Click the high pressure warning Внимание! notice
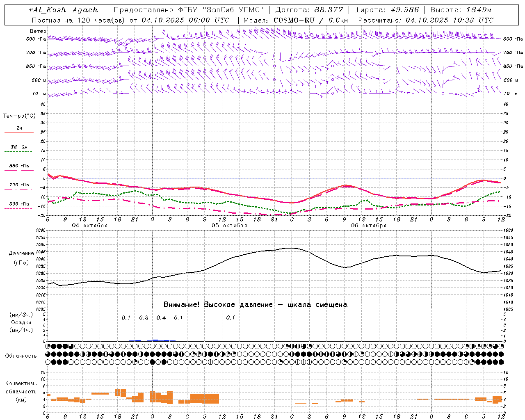Viewport: 525px width, 420px height. point(255,305)
